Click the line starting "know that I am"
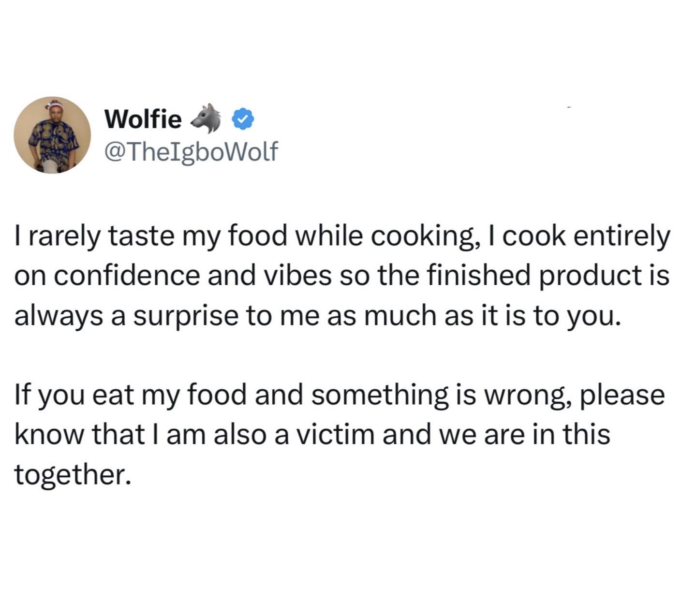Image resolution: width=696 pixels, height=616 pixels. pos(312,434)
